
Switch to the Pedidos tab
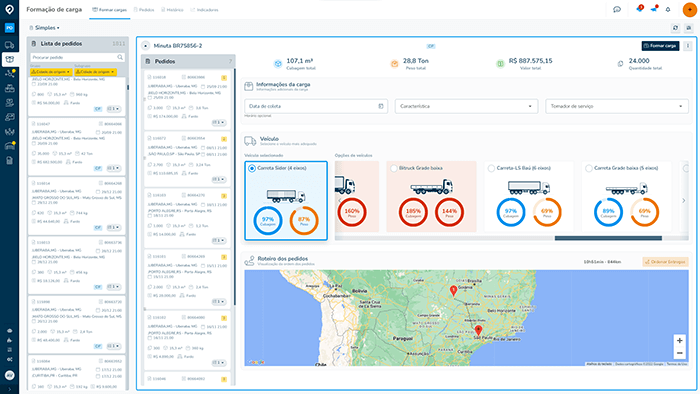click(144, 10)
